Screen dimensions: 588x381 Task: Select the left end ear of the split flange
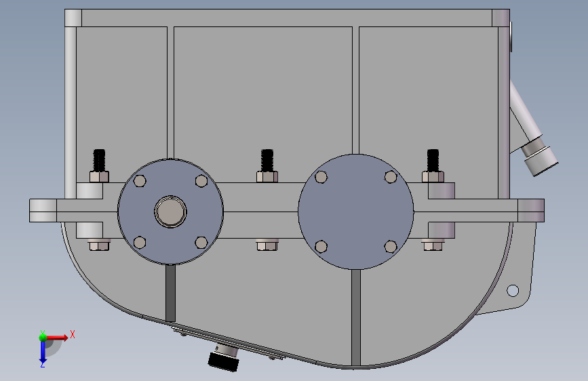click(x=43, y=210)
